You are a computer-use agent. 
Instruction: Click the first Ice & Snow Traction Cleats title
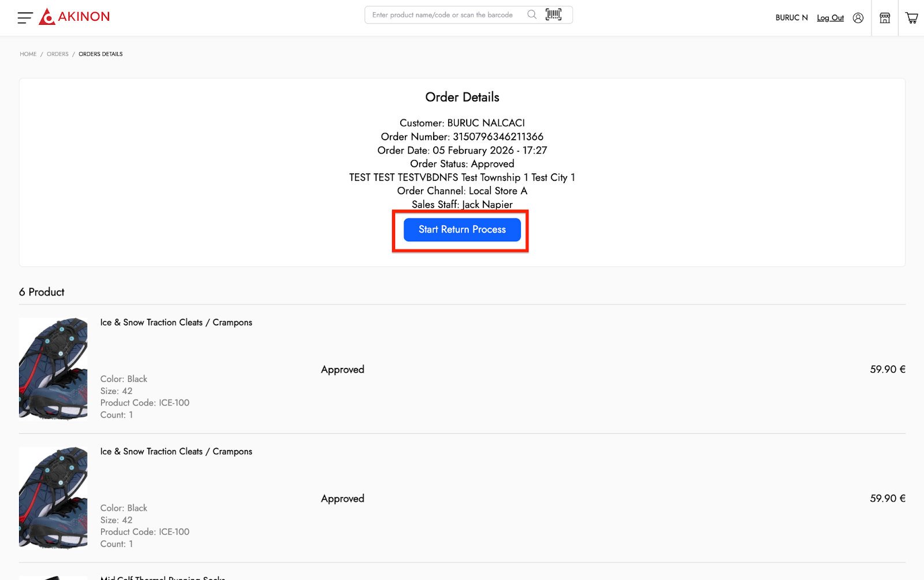click(x=176, y=322)
